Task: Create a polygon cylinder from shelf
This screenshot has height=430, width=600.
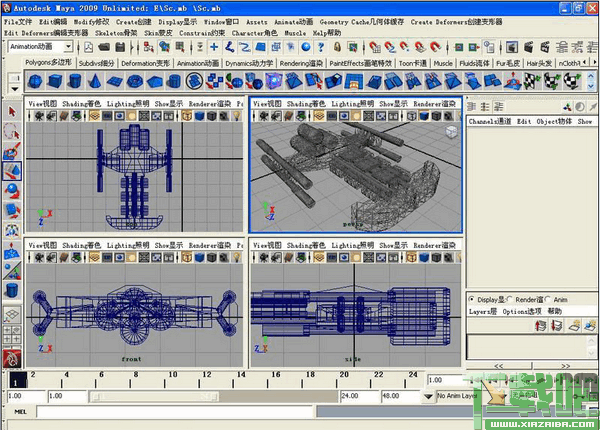Action: (75, 81)
